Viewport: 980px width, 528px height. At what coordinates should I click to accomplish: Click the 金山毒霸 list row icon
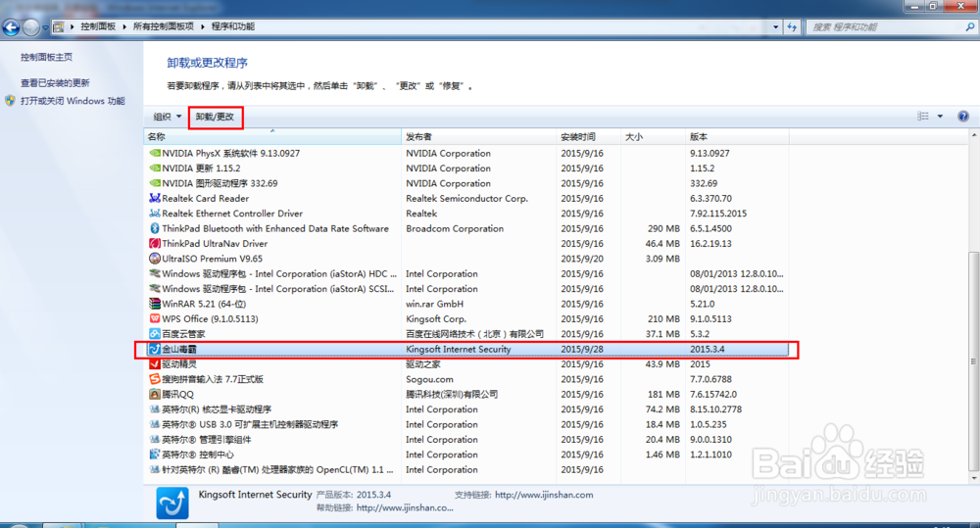pos(155,350)
